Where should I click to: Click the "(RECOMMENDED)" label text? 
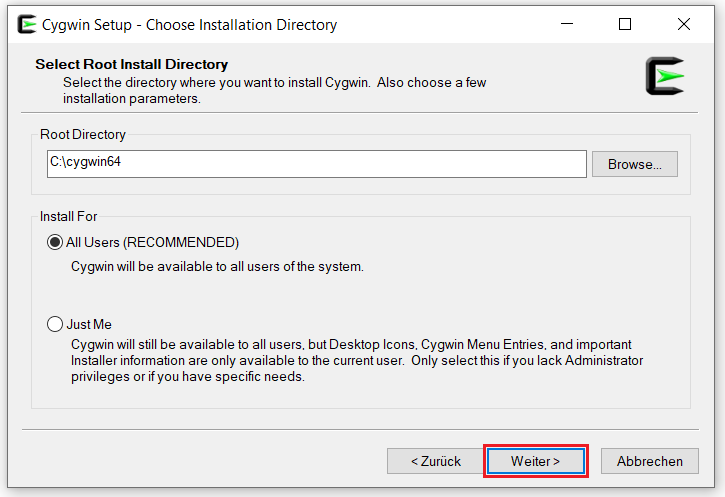tap(182, 242)
